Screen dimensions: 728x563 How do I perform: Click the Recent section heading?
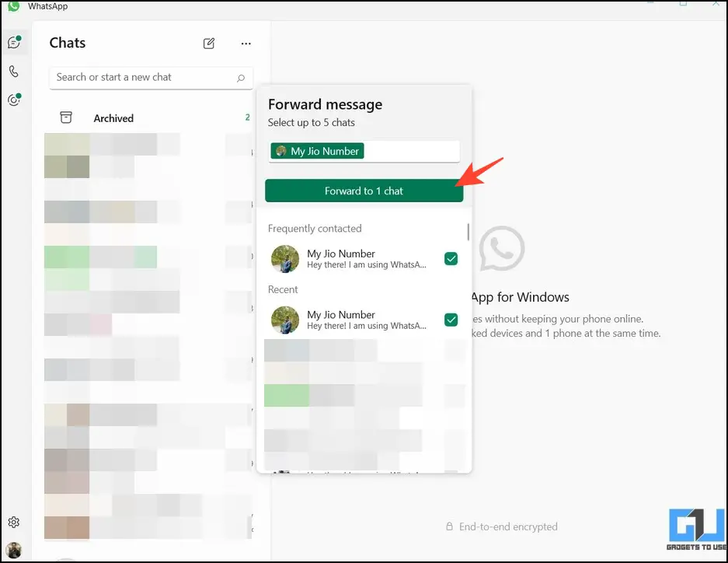[x=283, y=289]
